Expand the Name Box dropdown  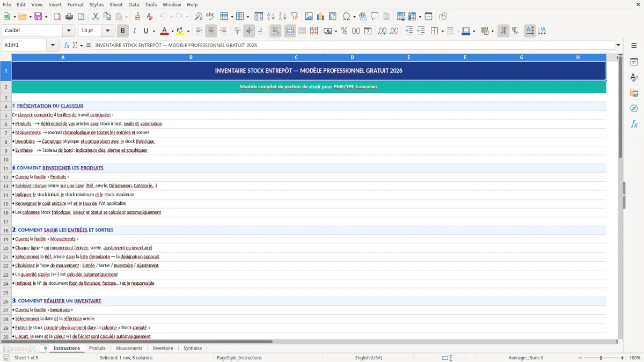[x=53, y=45]
